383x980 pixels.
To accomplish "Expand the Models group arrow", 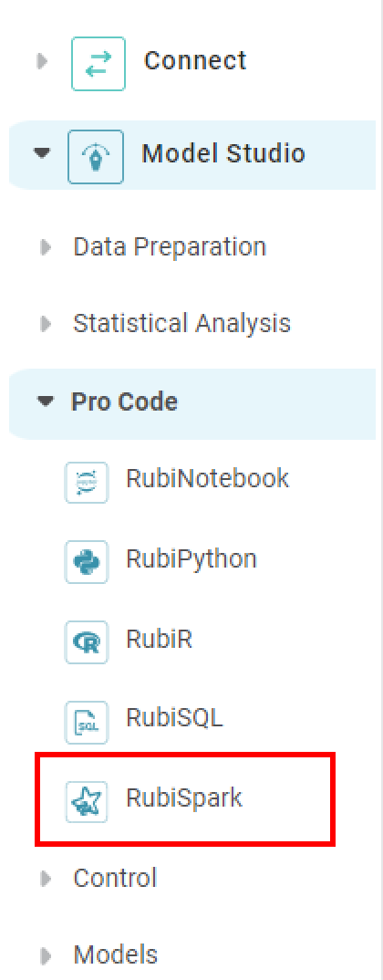I will click(x=45, y=955).
